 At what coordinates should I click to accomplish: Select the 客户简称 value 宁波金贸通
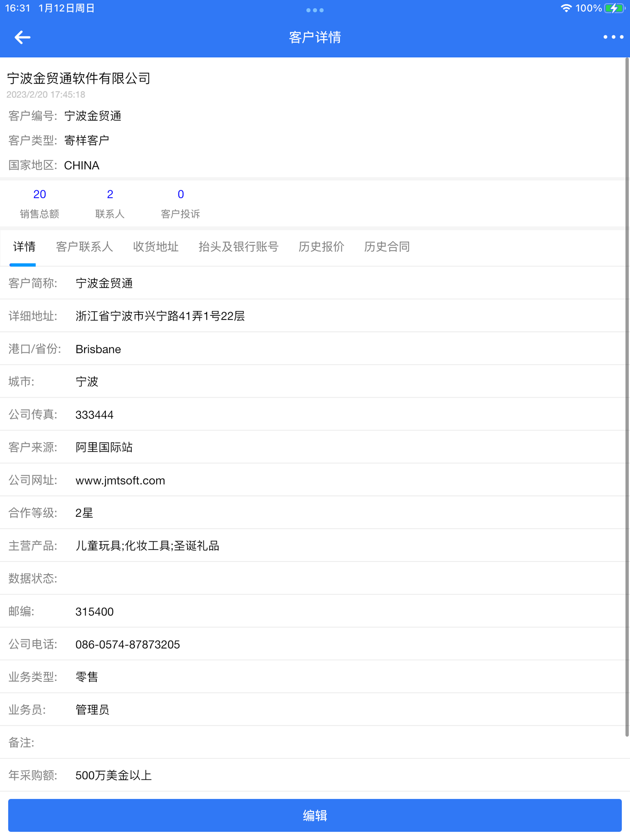(104, 283)
